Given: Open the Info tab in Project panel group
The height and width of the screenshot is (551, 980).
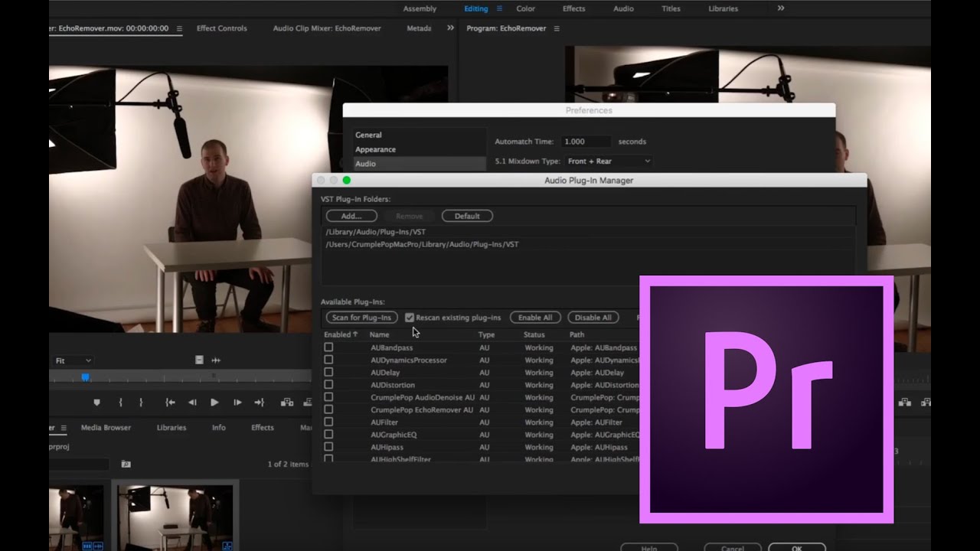Looking at the screenshot, I should pyautogui.click(x=219, y=428).
